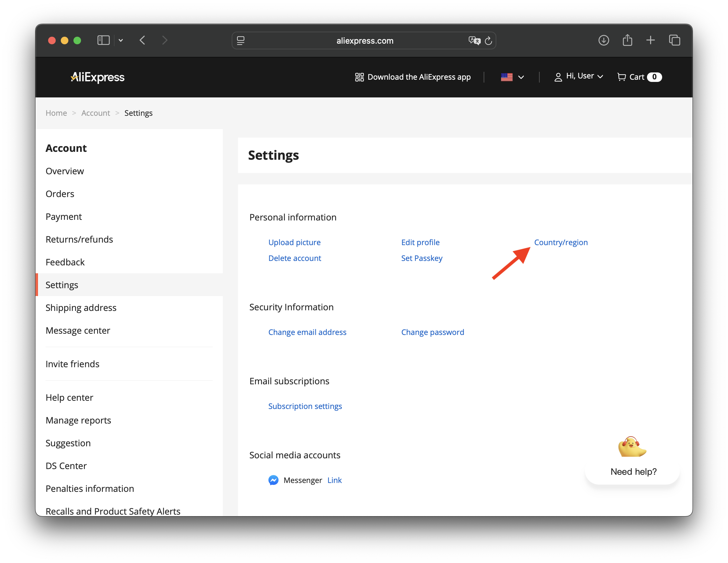Go back with the back arrow
The width and height of the screenshot is (728, 563).
(143, 40)
